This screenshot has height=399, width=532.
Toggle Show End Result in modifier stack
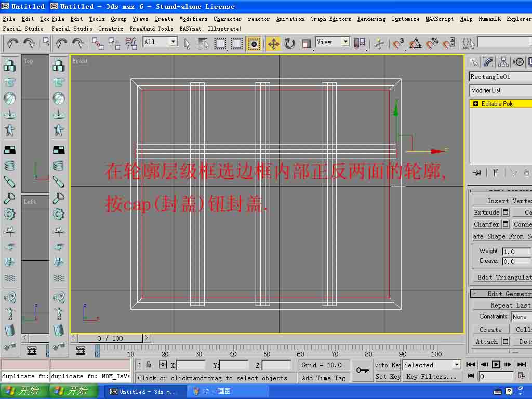496,172
